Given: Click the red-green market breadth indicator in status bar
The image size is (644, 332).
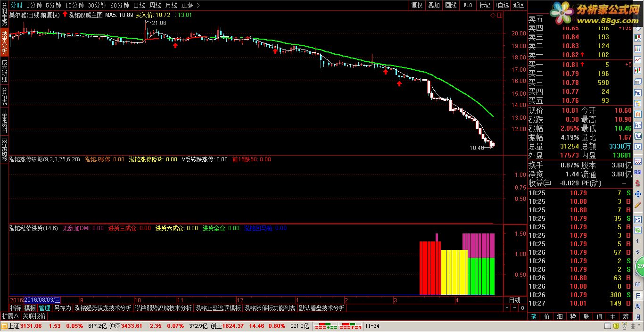Looking at the screenshot, I should coord(338,326).
